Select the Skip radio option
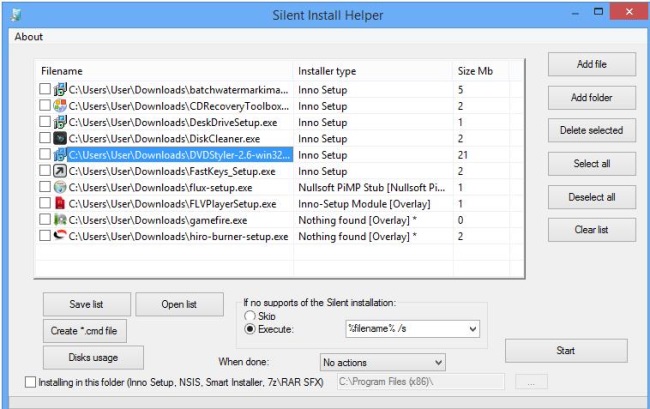The width and height of the screenshot is (650, 409). click(x=250, y=316)
